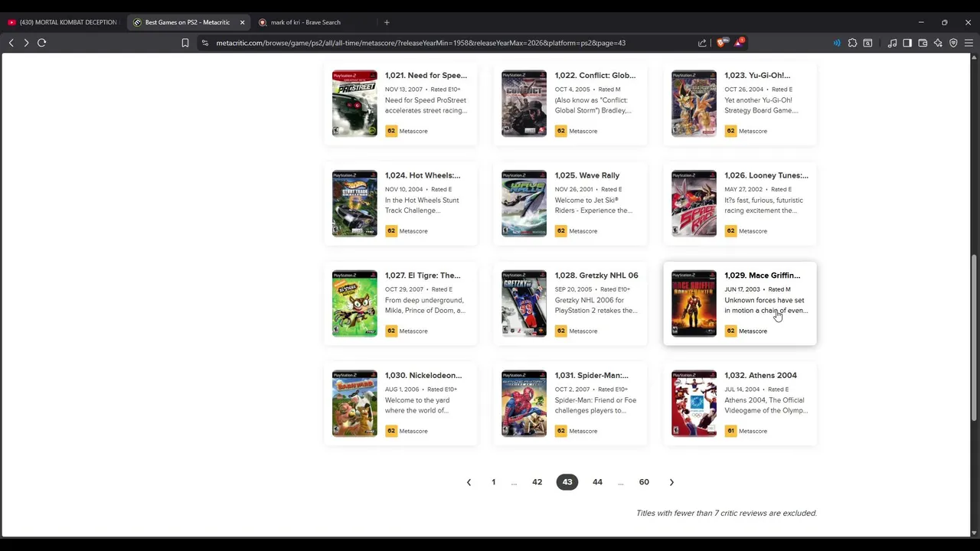
Task: Click "Titles with fewer than 7 critic reviews" note
Action: click(727, 514)
